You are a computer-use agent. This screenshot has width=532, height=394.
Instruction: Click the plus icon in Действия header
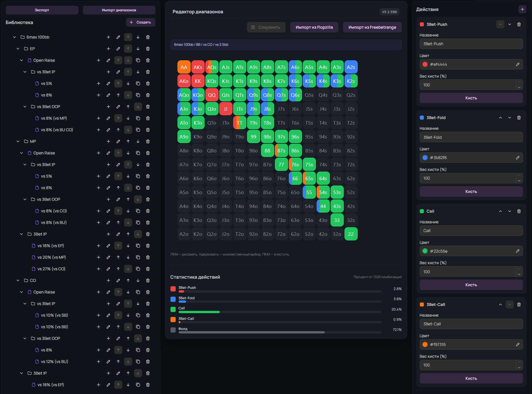(522, 9)
